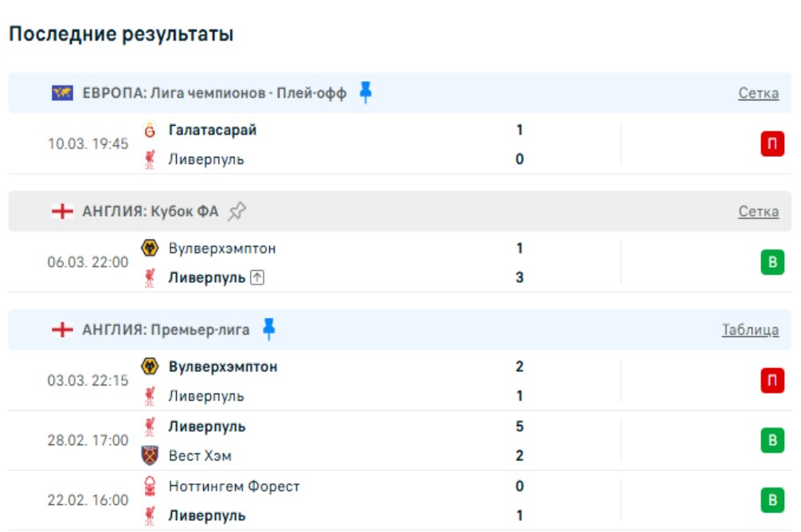Click green В badge for FA Cup match
Image resolution: width=801 pixels, height=532 pixels.
(772, 263)
